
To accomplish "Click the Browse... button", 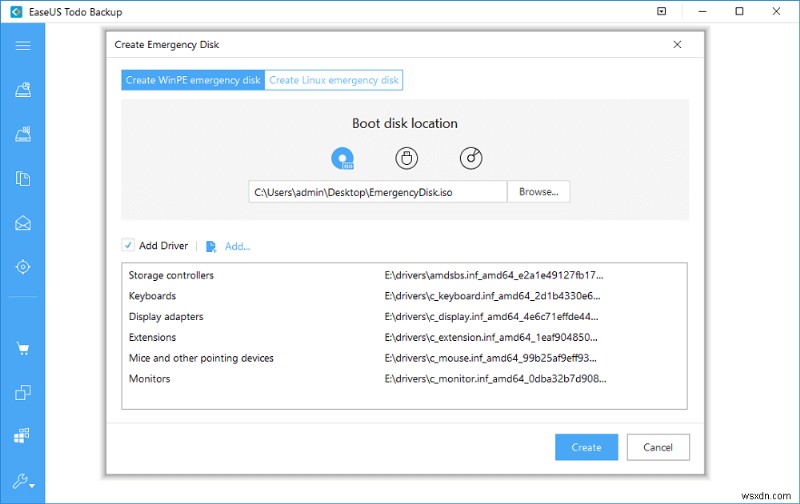I will pos(539,192).
